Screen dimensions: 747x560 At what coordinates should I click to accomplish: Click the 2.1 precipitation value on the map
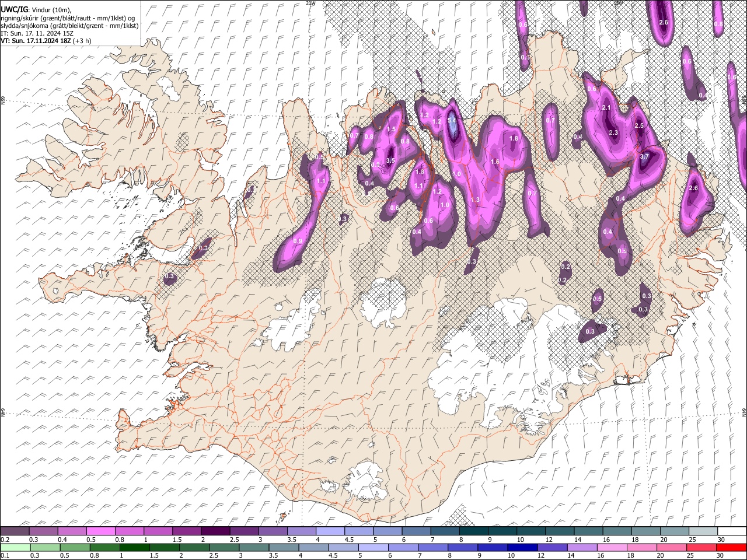606,108
